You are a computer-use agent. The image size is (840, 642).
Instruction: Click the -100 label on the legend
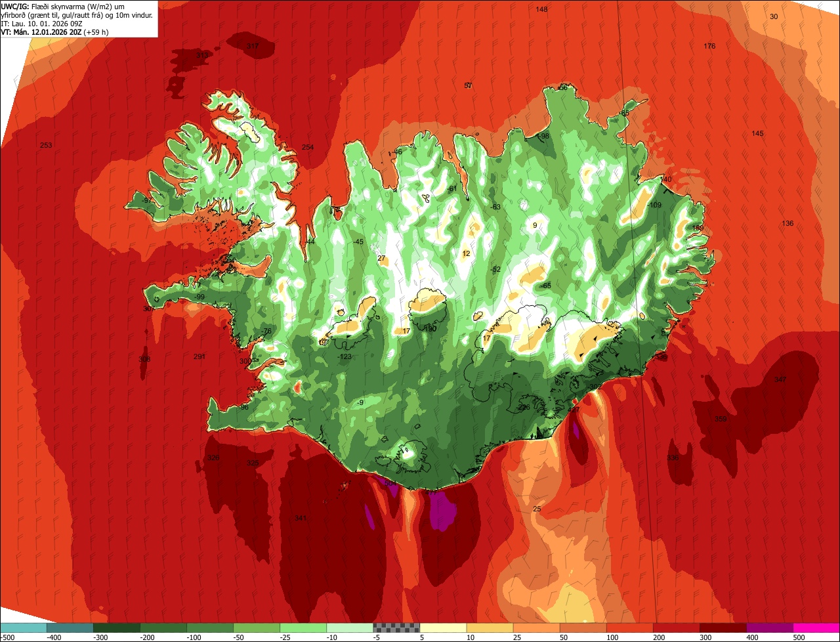click(194, 637)
